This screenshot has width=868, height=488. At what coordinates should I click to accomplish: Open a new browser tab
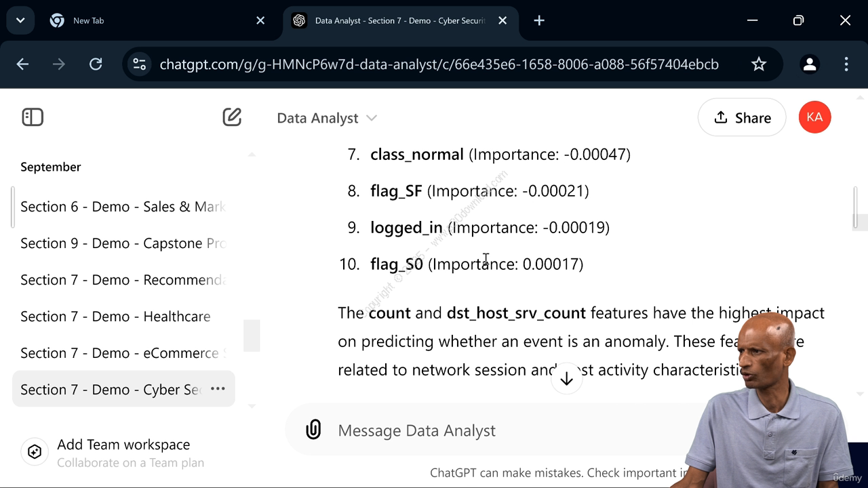tap(539, 20)
